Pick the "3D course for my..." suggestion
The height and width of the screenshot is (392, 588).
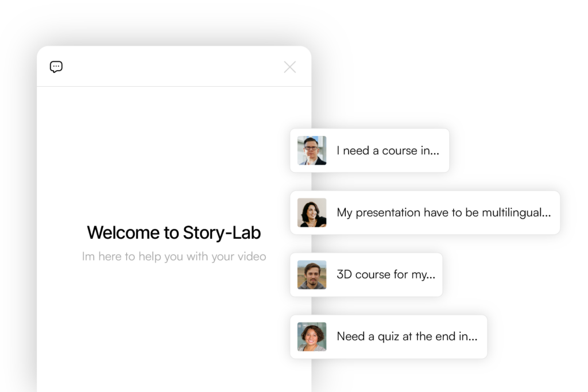tap(385, 274)
